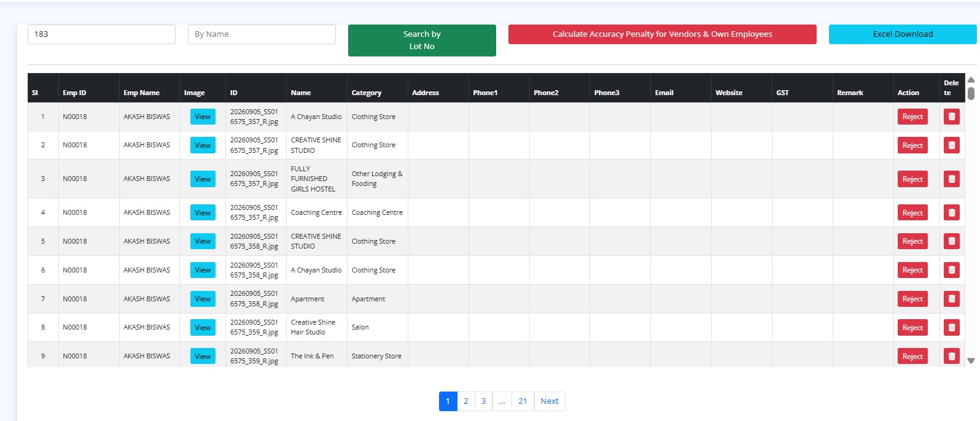Reject The Ink & Pen entry

(912, 356)
